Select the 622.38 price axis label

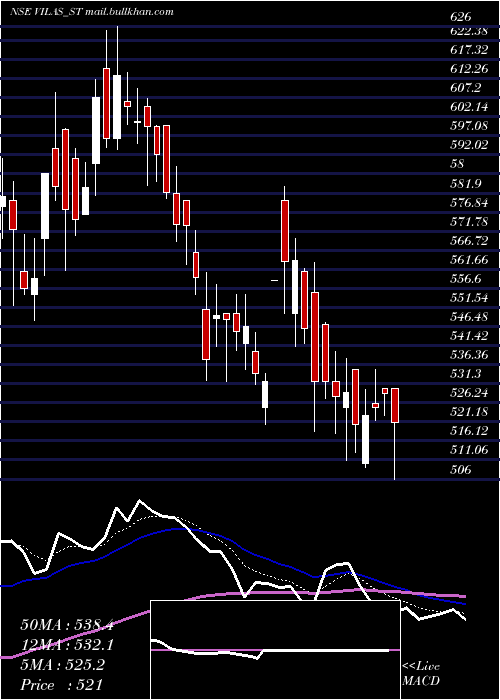pos(469,31)
